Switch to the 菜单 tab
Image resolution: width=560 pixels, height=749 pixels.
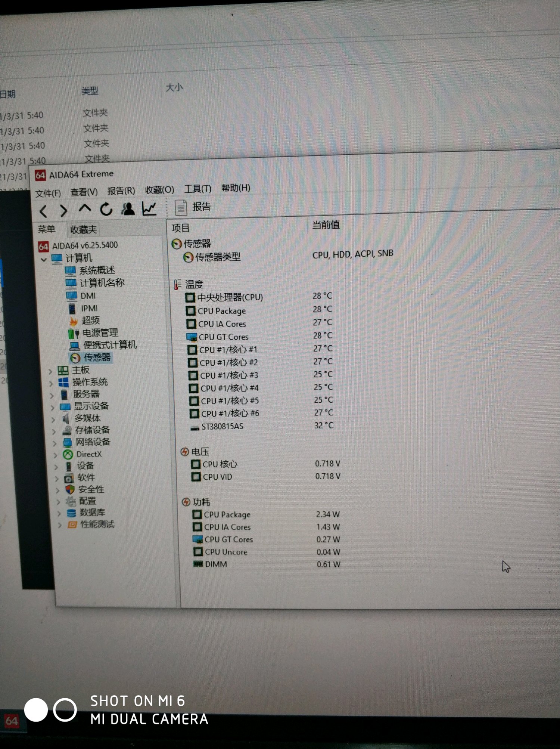[x=46, y=229]
